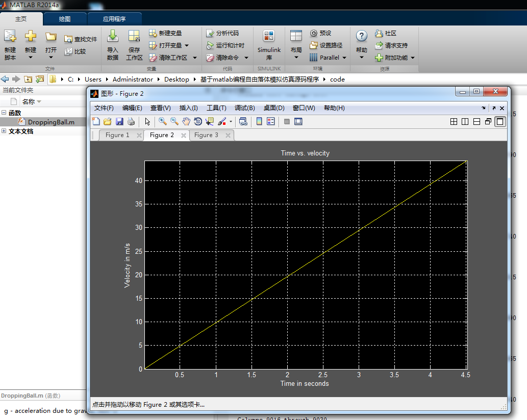Click the Compare (比较) button

click(76, 51)
